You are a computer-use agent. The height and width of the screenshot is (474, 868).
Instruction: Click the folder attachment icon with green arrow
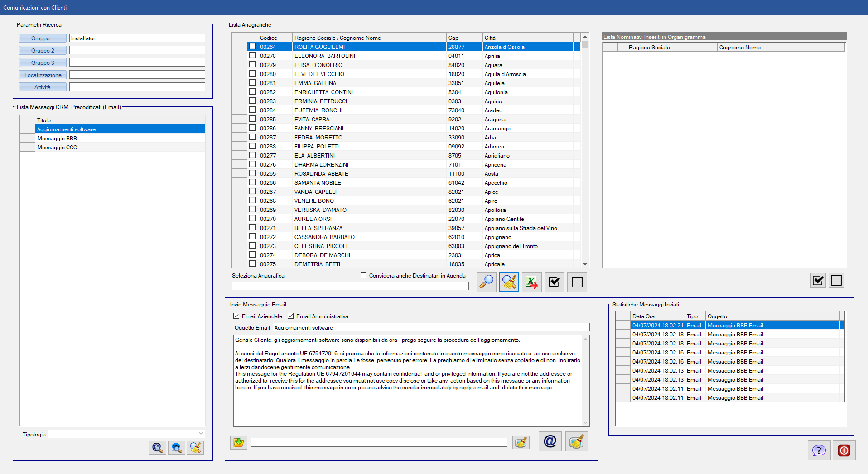coord(238,442)
